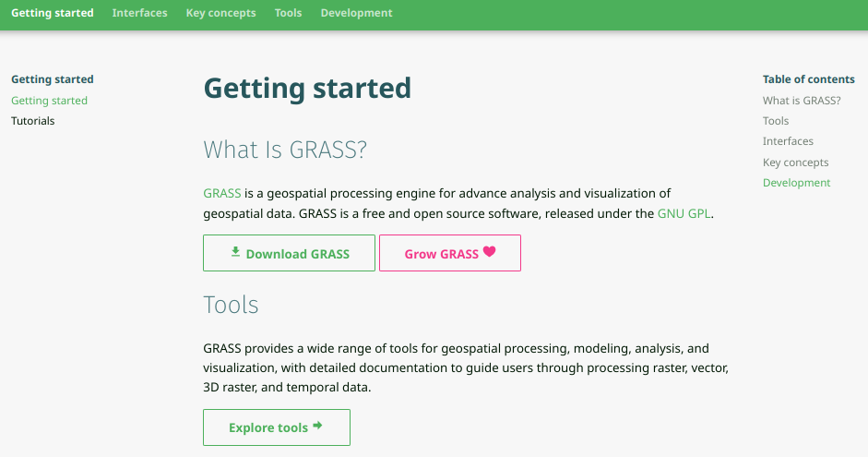
Task: Jump to Tools in table of contents
Action: [x=776, y=121]
